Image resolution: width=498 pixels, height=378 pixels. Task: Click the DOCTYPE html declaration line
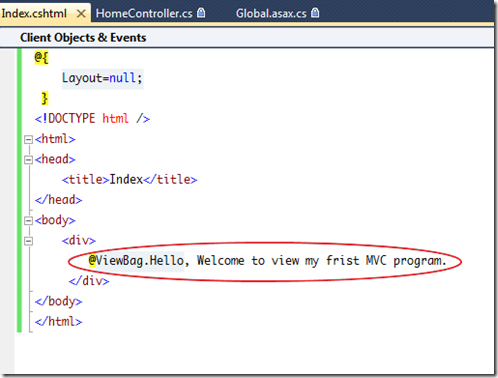(x=92, y=119)
